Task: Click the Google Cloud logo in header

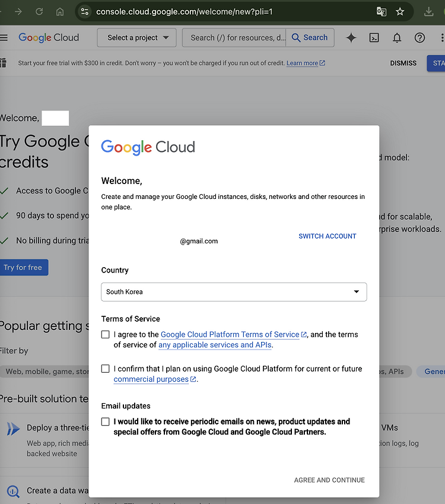Action: tap(49, 37)
